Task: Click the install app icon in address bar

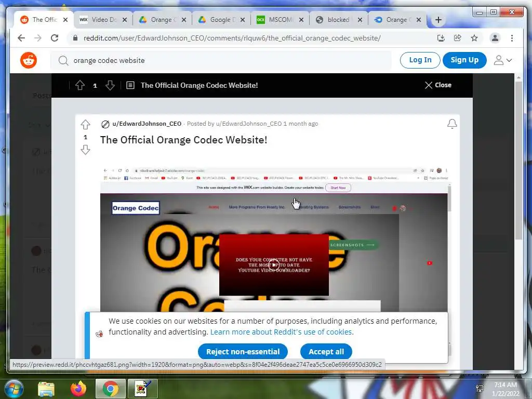Action: coord(441,38)
